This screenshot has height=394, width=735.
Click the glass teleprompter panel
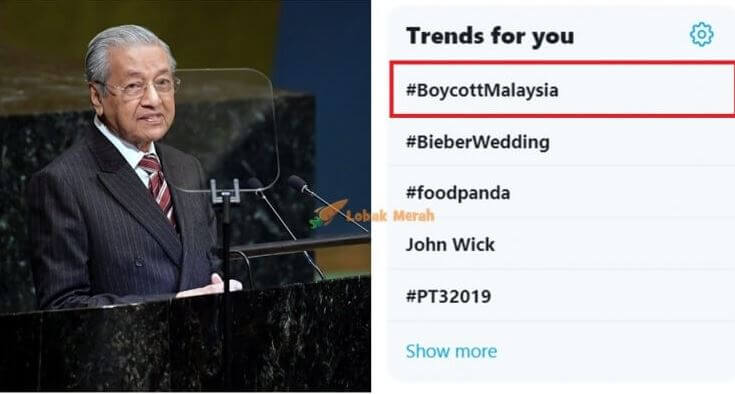[x=226, y=130]
